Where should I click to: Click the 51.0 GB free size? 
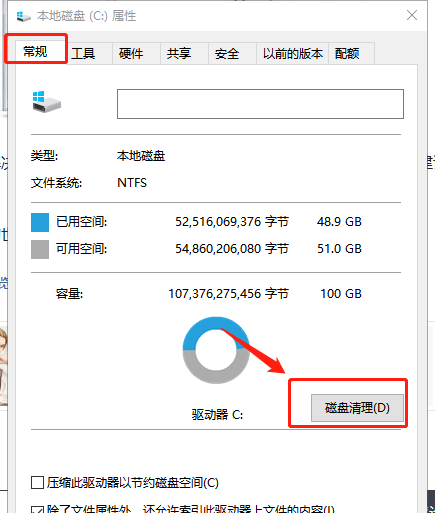[x=339, y=249]
